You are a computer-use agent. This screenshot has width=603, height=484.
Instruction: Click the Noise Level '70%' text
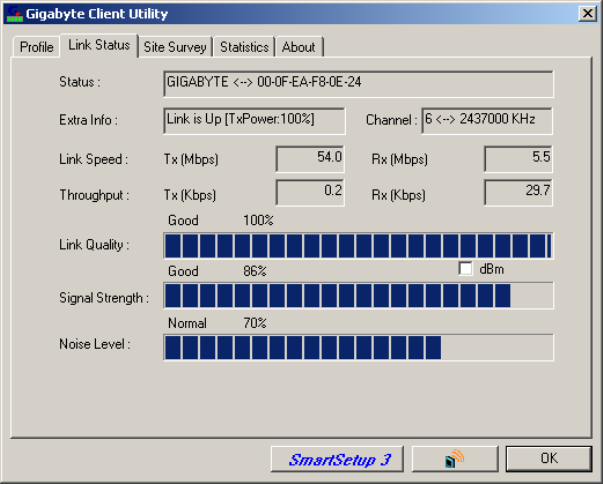point(255,323)
